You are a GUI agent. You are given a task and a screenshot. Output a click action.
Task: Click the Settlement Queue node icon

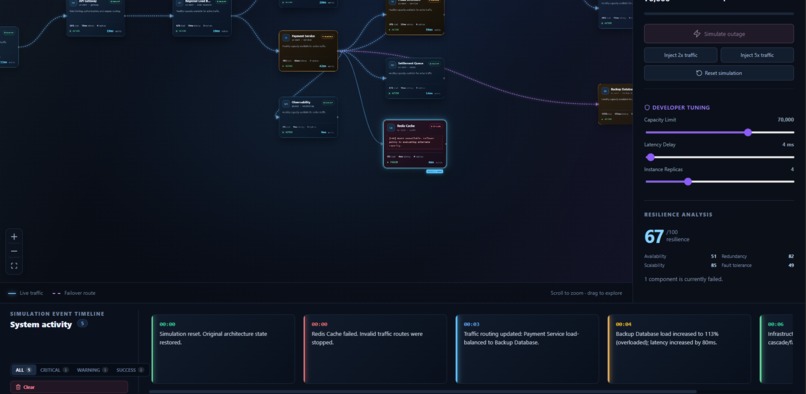click(392, 65)
